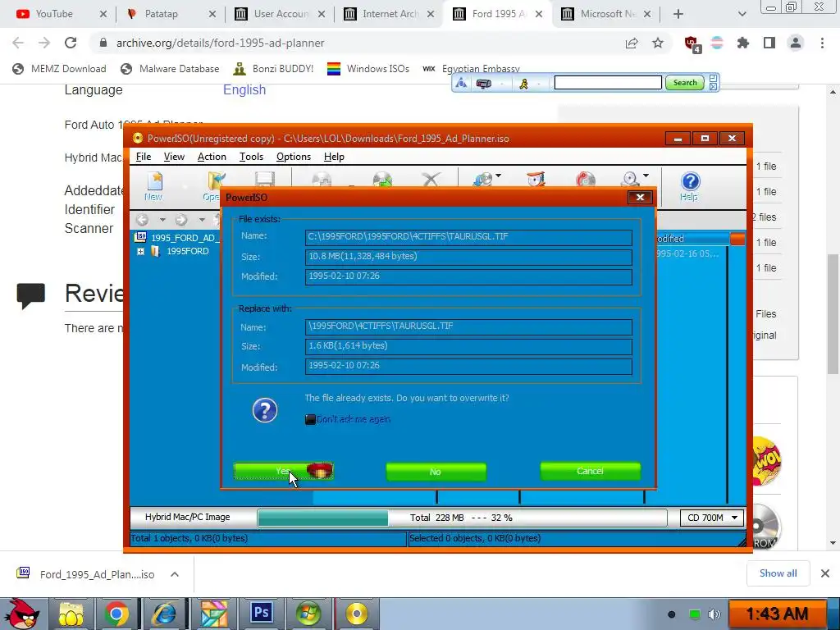Bookmark this page with star icon
This screenshot has height=630, width=840.
coord(658,43)
